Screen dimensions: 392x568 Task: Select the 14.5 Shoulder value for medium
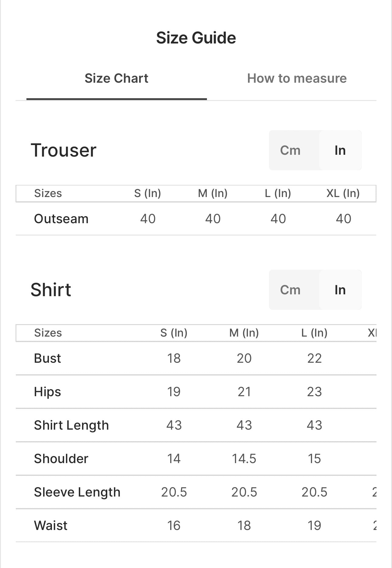point(244,459)
